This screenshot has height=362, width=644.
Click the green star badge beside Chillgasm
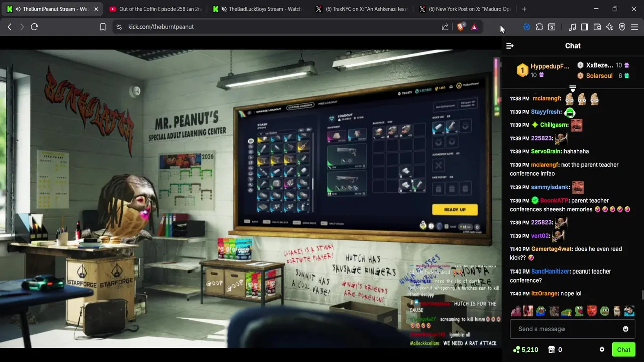click(x=535, y=125)
